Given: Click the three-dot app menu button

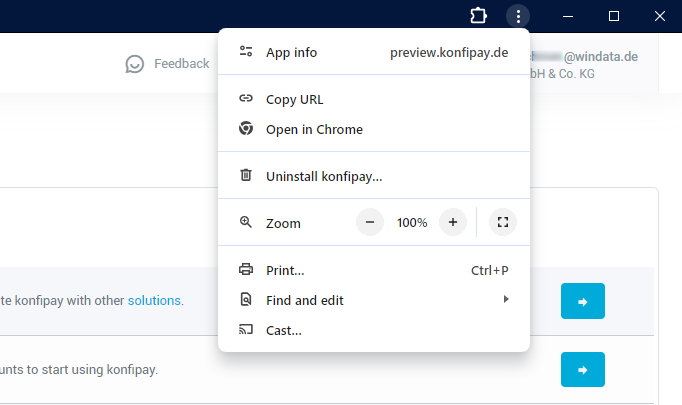Looking at the screenshot, I should [517, 16].
